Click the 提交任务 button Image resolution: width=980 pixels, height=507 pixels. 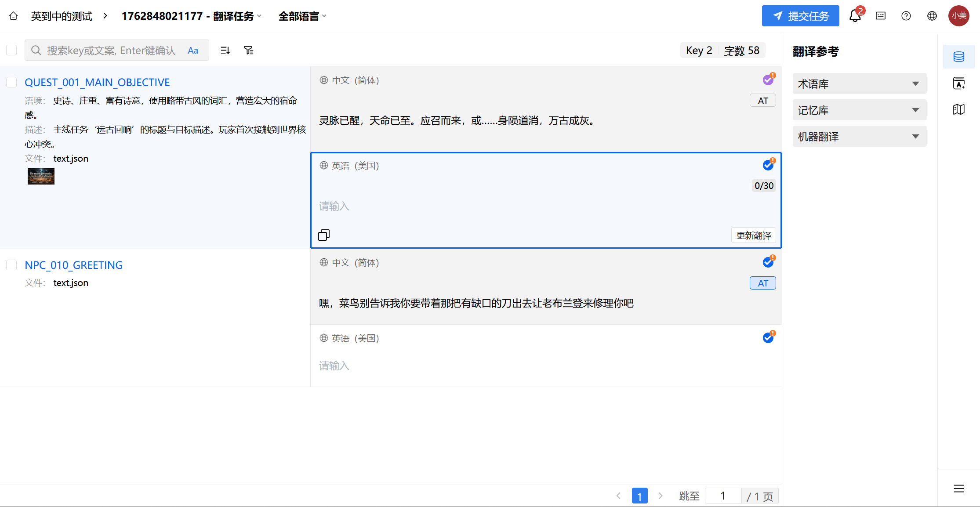[800, 16]
